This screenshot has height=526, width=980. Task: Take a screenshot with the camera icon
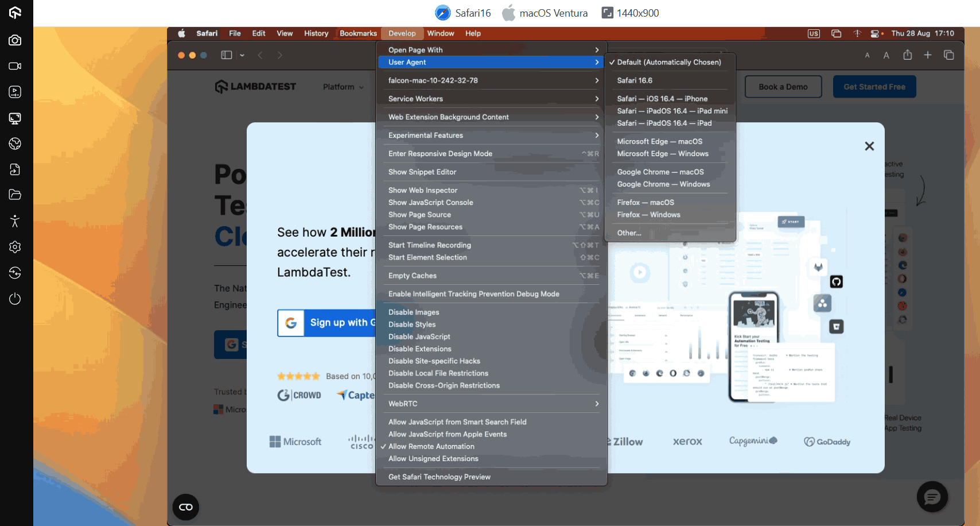(15, 40)
